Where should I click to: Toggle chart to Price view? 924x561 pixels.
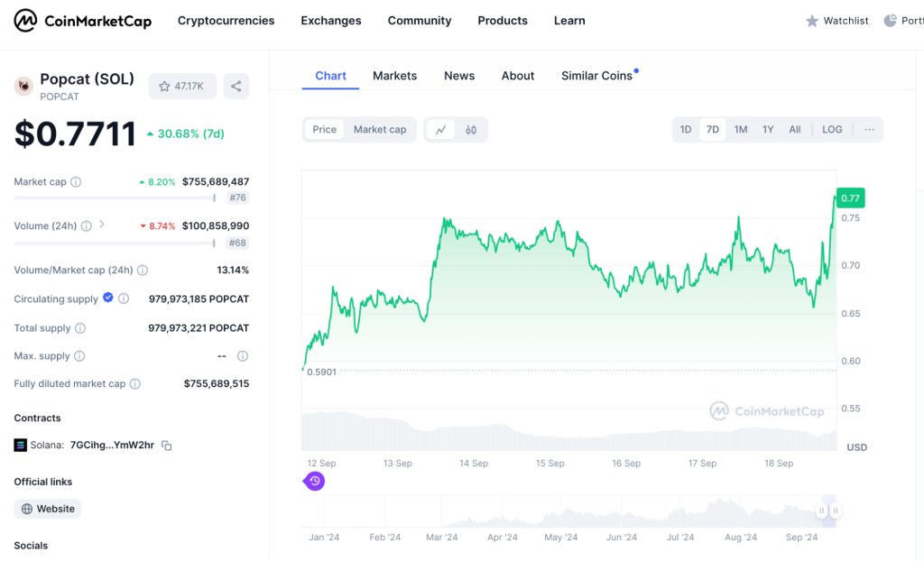click(324, 130)
